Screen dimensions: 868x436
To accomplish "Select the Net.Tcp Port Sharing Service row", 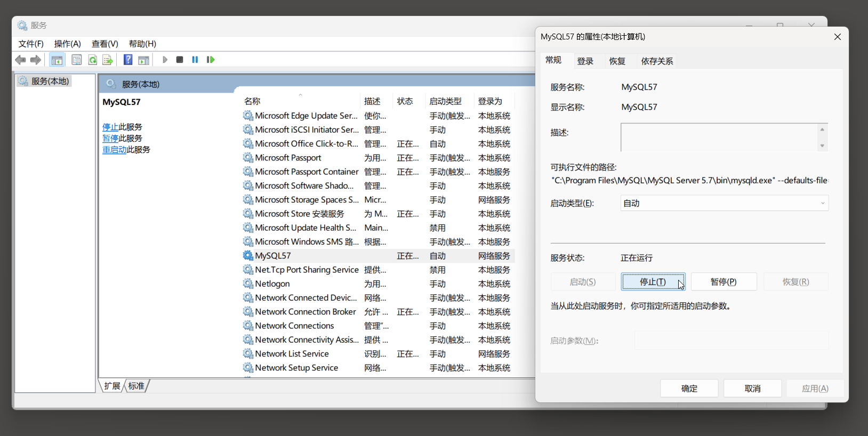I will (379, 270).
